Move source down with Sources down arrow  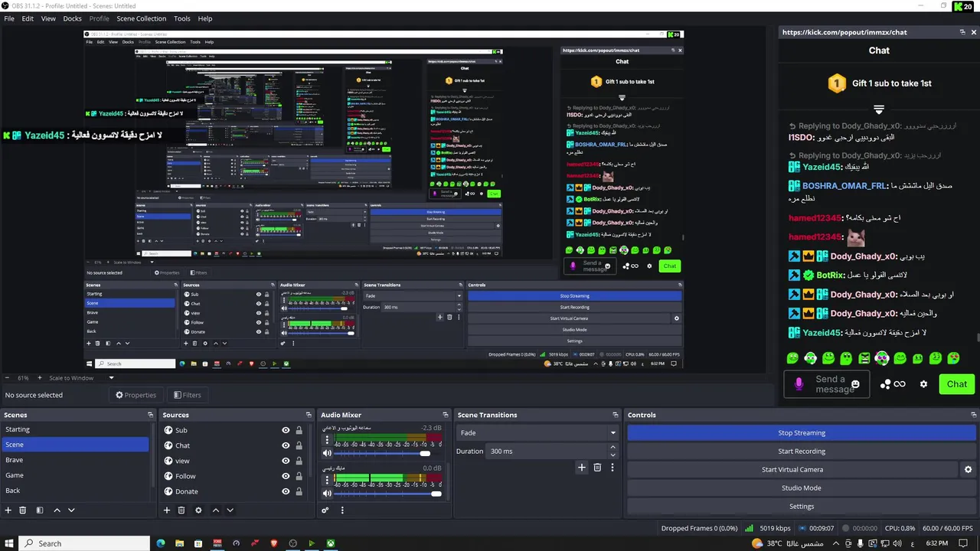(x=230, y=510)
